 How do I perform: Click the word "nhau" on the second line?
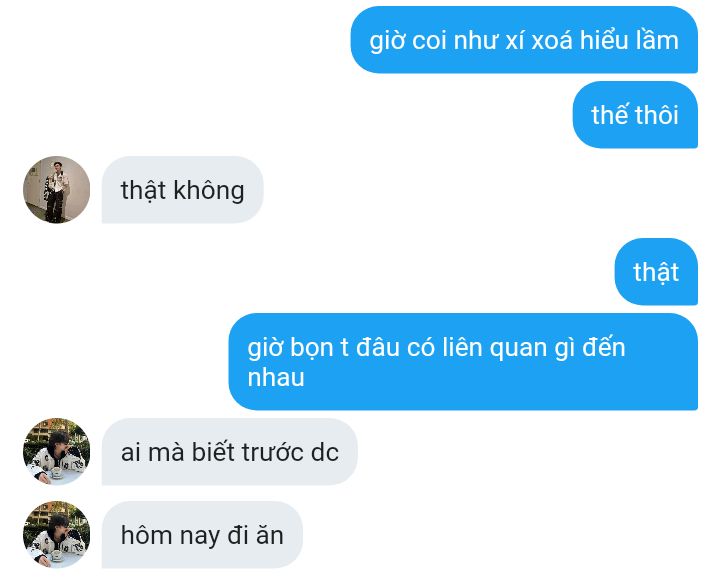[276, 378]
